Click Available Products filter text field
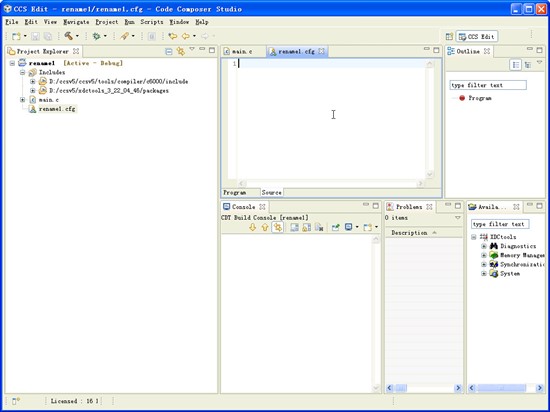Viewport: 550px width, 412px height. (x=500, y=224)
